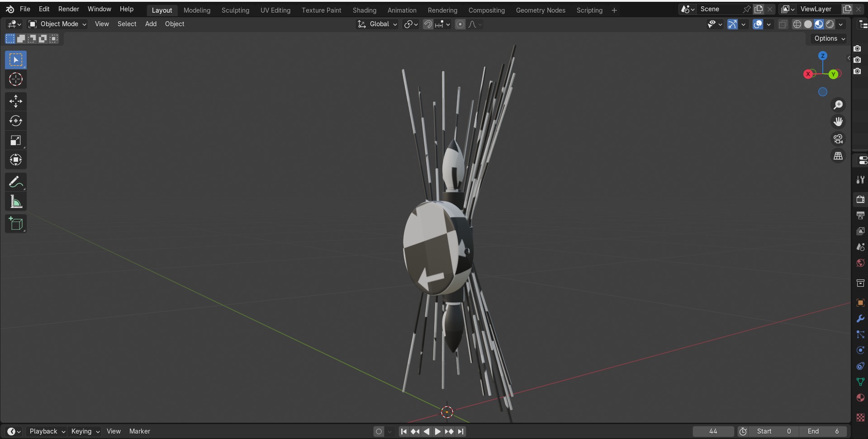Viewport: 868px width, 439px height.
Task: Toggle timeline auto keying record button
Action: pos(379,431)
